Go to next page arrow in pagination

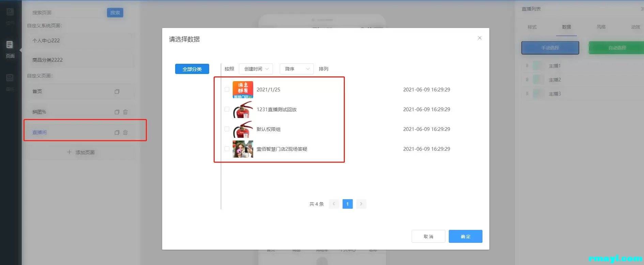pos(361,204)
